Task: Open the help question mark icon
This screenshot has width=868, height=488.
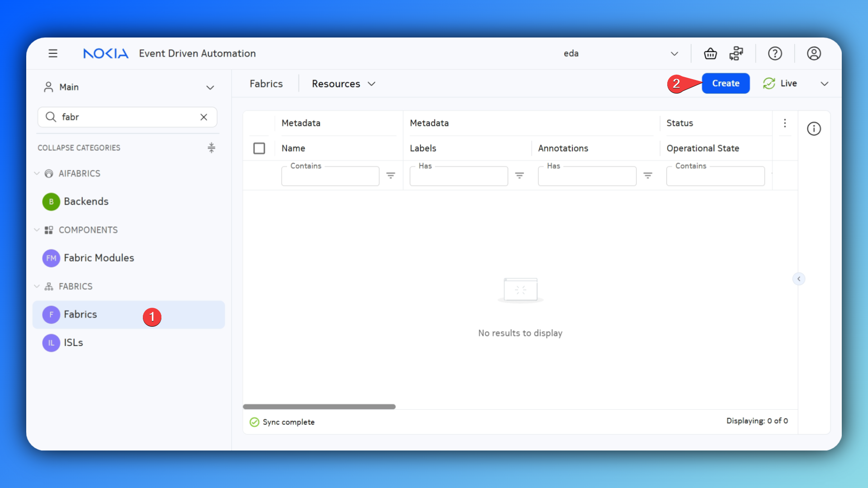Action: coord(775,53)
